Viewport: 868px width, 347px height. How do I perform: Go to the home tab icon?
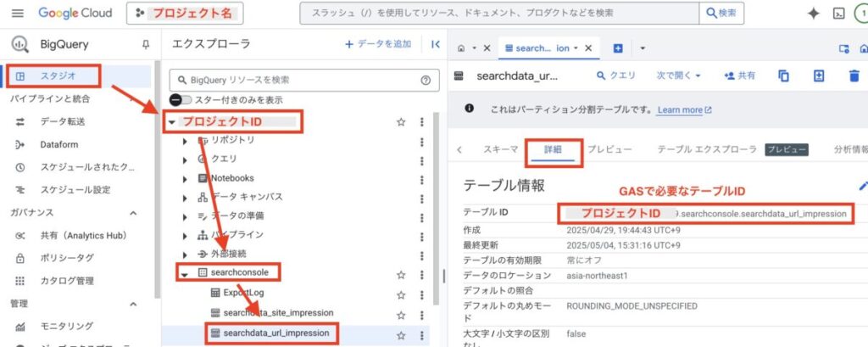[x=460, y=48]
